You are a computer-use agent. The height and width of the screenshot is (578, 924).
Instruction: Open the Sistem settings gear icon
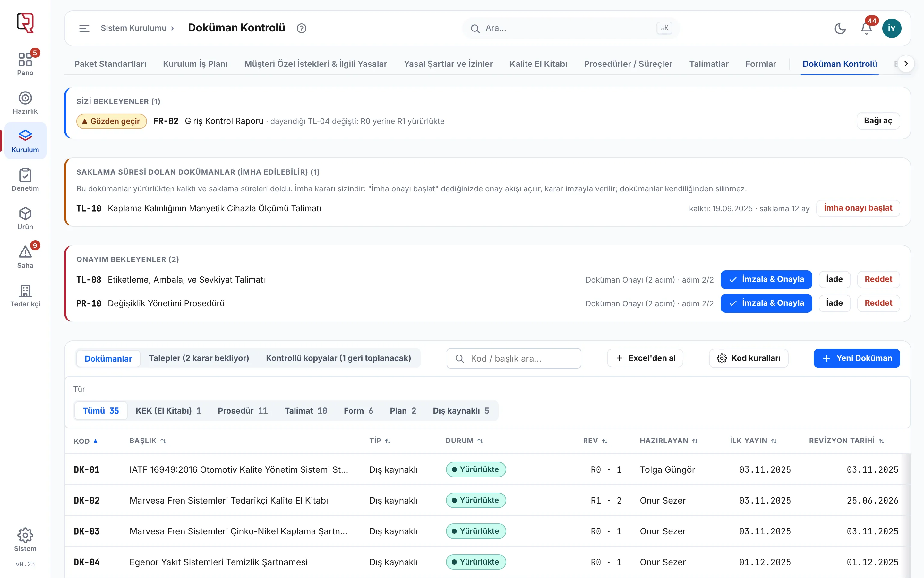(25, 540)
